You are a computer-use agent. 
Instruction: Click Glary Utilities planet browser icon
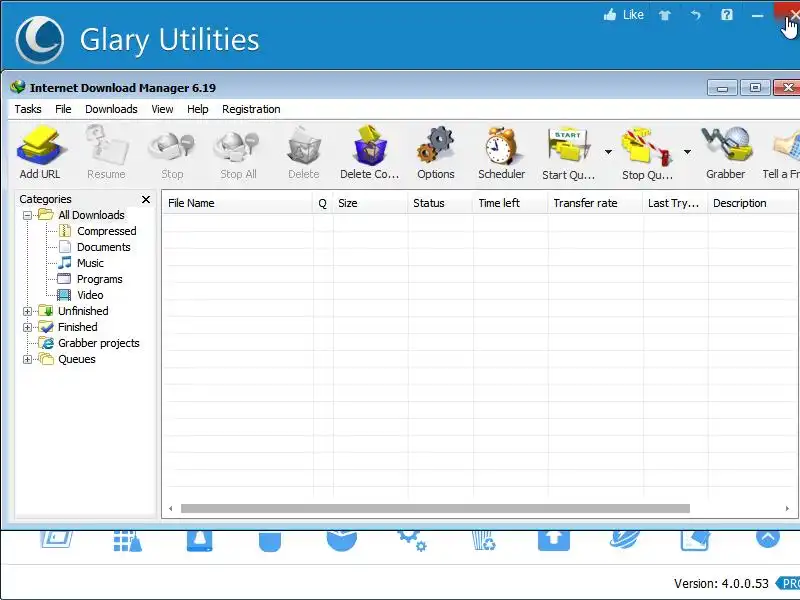click(624, 539)
